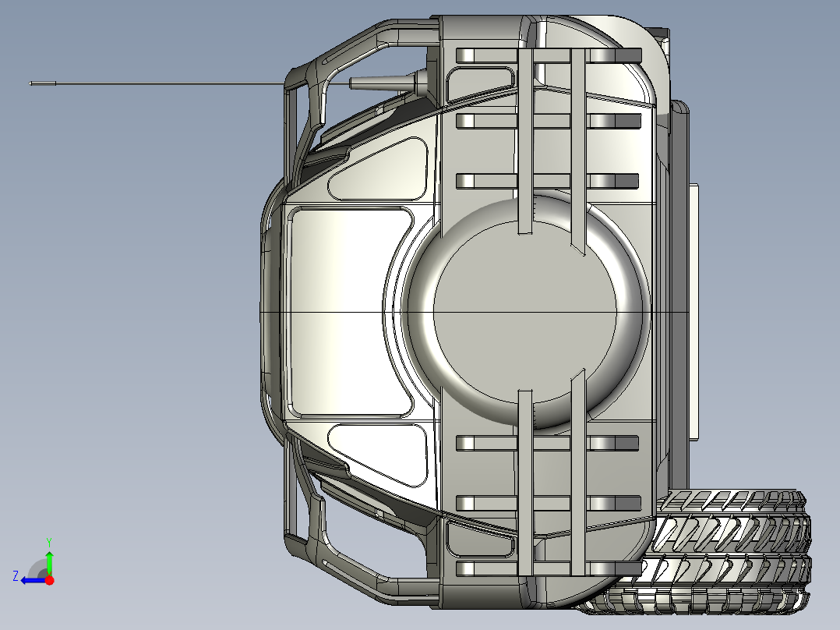Pick the thin antenna rod tip
The image size is (840, 630).
tap(43, 83)
